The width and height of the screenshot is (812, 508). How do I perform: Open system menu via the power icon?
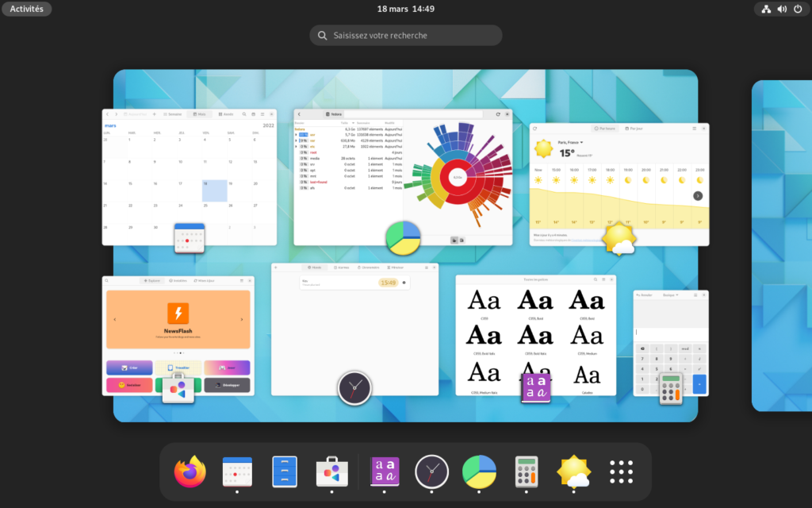coord(798,9)
